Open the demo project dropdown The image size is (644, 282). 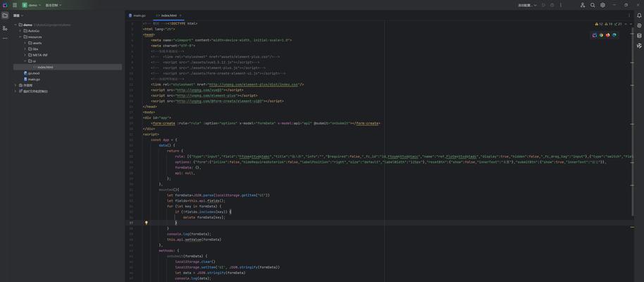click(32, 5)
